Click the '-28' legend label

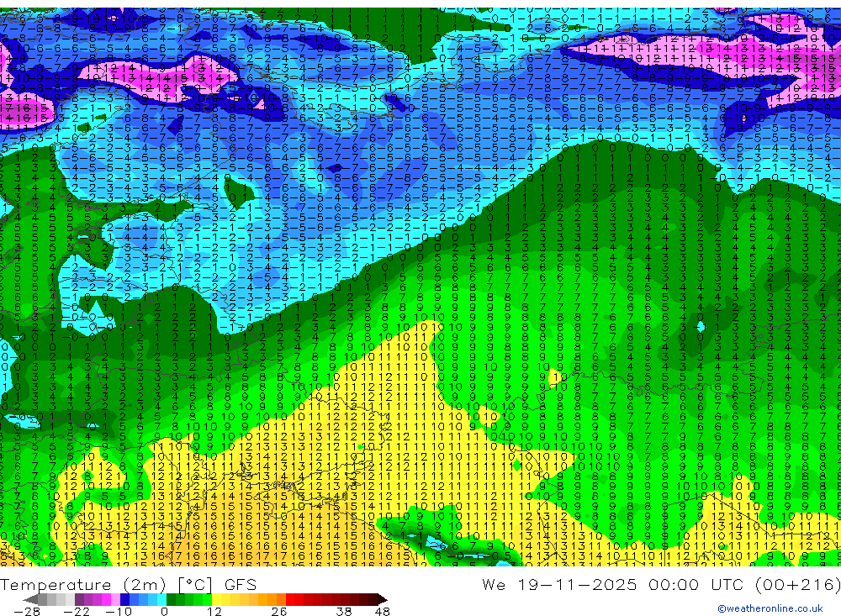tap(27, 612)
